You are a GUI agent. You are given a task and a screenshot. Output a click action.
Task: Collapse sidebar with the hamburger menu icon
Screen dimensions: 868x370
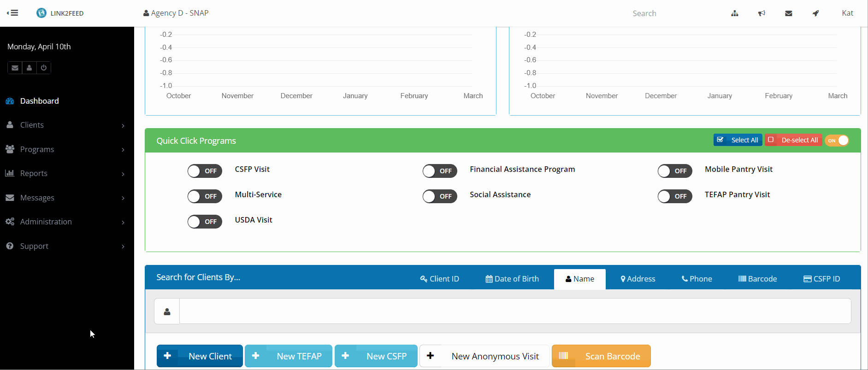(x=12, y=13)
